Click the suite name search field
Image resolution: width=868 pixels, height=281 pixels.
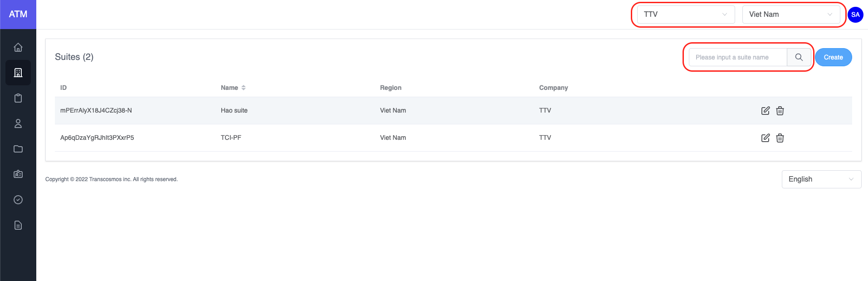coord(738,57)
